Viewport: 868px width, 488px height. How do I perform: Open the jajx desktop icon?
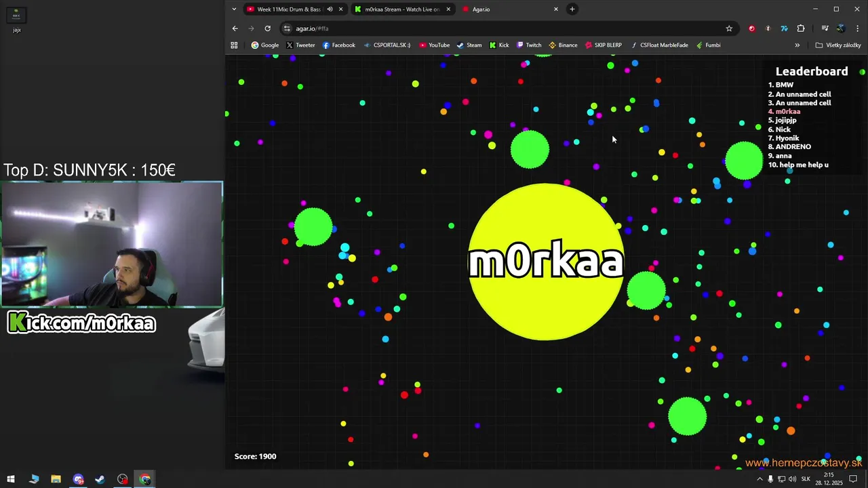tap(17, 19)
